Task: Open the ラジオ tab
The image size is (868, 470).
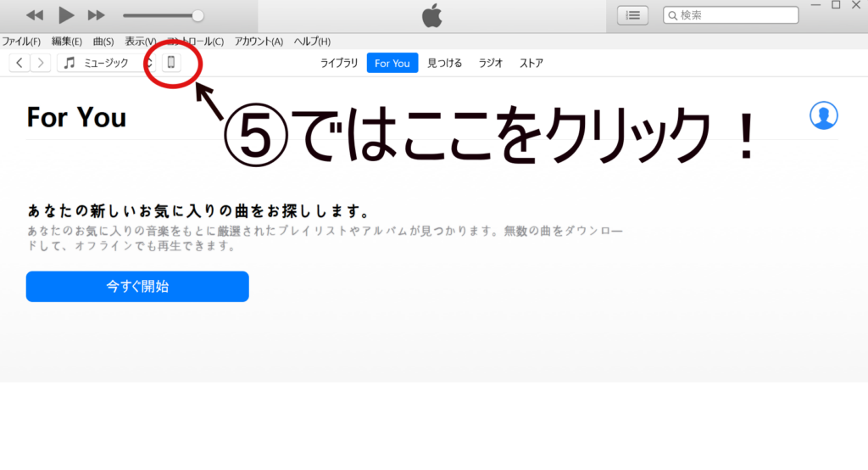Action: (x=491, y=63)
